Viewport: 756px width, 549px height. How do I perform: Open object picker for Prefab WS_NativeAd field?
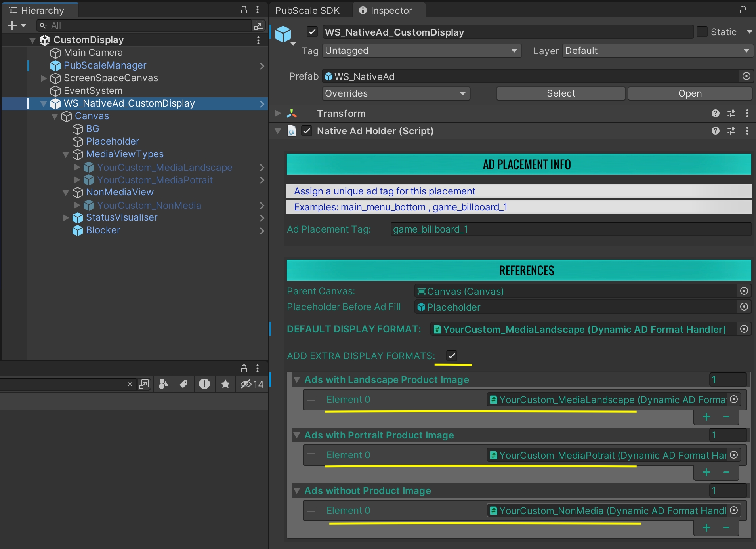(746, 76)
